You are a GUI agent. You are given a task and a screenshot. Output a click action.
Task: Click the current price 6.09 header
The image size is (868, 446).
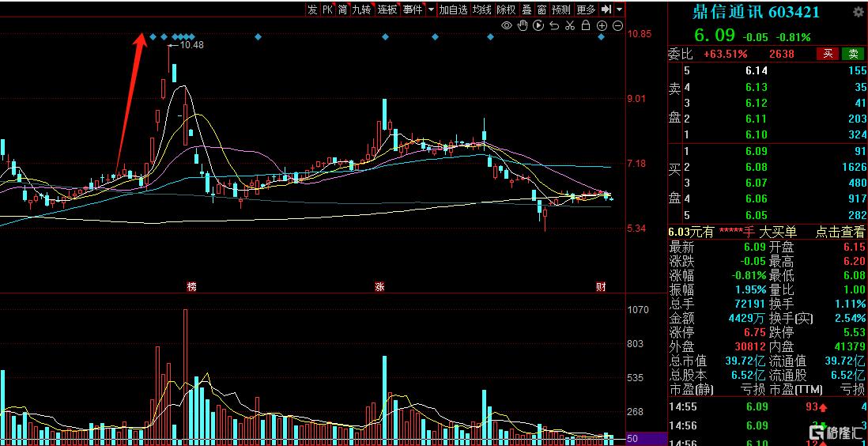tap(715, 35)
